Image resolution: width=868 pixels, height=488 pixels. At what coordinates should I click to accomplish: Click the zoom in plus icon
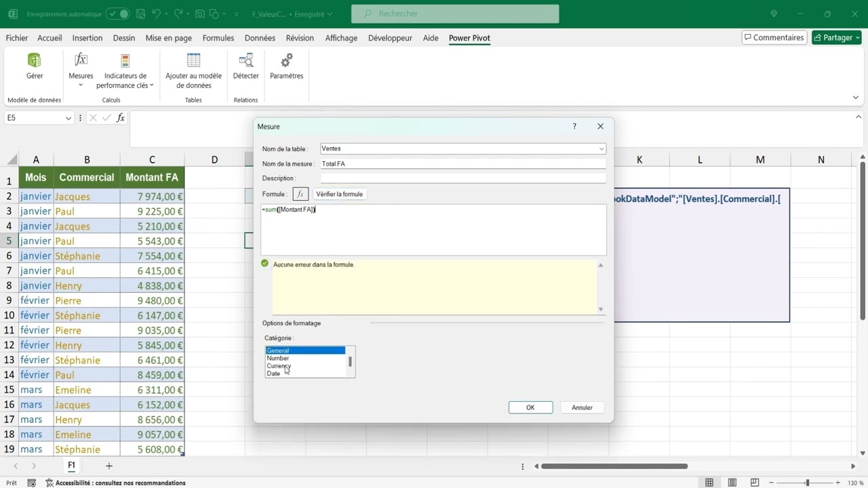(840, 483)
